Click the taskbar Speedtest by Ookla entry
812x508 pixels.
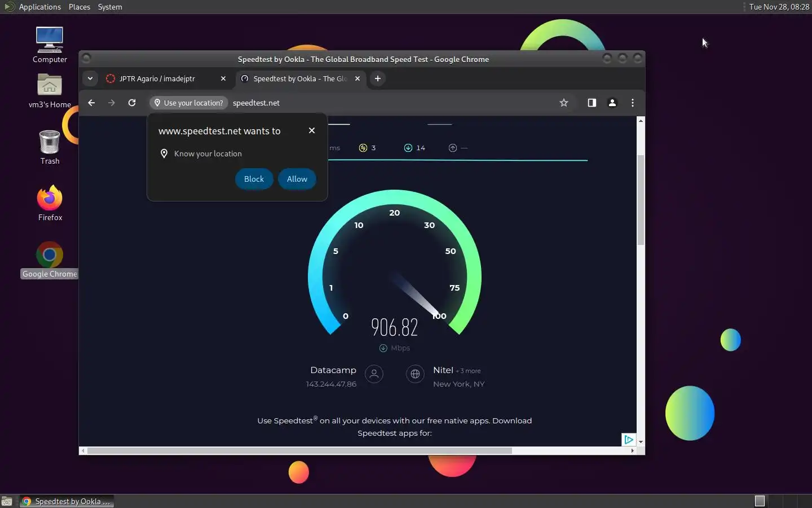coord(67,501)
